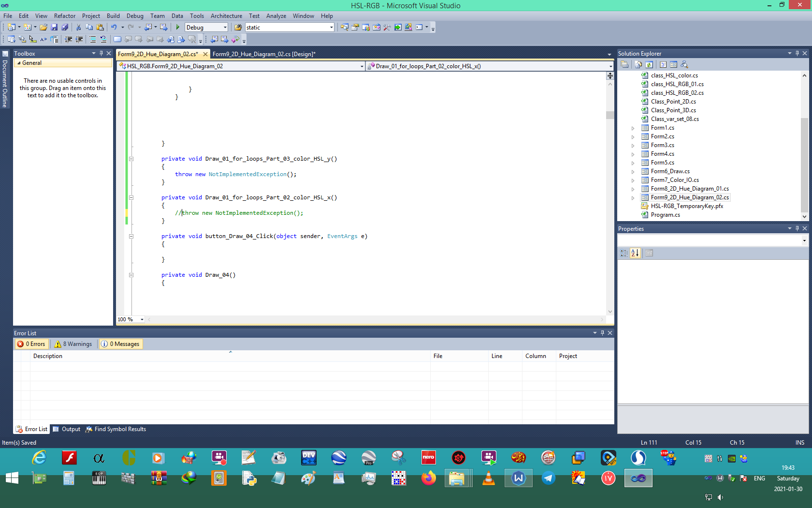Viewport: 812px width, 508px height.
Task: Open the Properties object selector dropdown
Action: (804, 240)
